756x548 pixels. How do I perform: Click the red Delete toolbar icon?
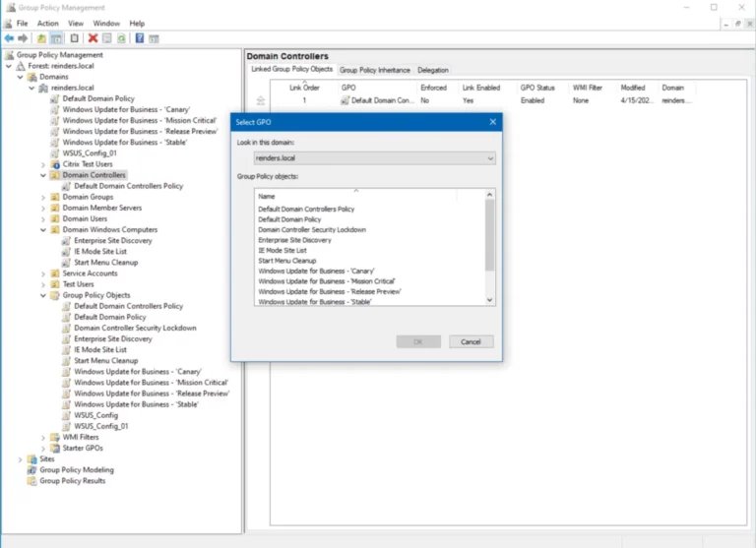(94, 38)
